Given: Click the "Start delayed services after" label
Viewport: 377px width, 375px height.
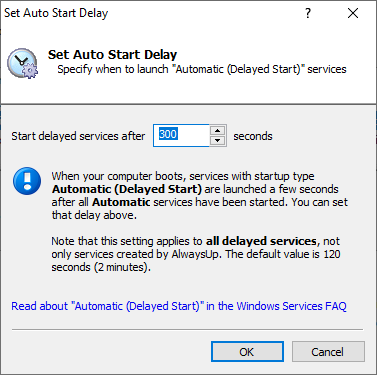Looking at the screenshot, I should 78,136.
